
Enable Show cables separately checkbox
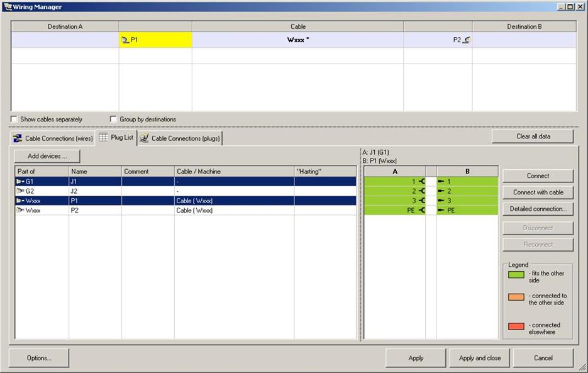14,119
